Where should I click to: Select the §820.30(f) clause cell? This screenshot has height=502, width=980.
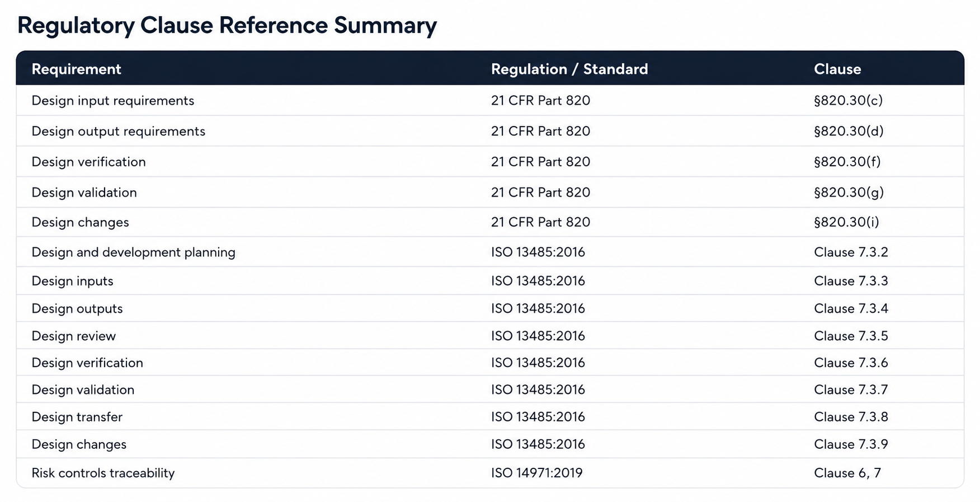pyautogui.click(x=847, y=162)
